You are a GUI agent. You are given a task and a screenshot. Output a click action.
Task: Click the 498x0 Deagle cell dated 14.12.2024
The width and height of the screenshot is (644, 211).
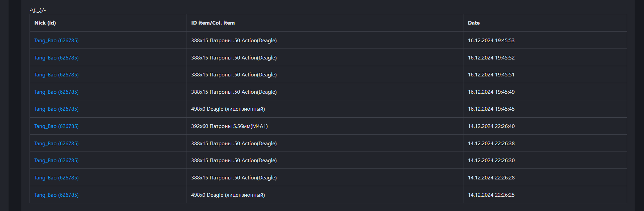click(228, 195)
